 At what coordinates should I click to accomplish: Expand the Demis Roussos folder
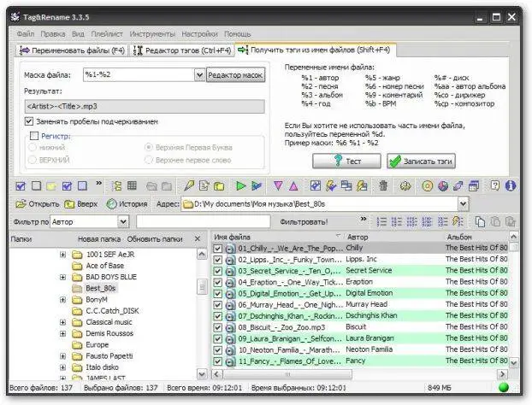pyautogui.click(x=62, y=334)
